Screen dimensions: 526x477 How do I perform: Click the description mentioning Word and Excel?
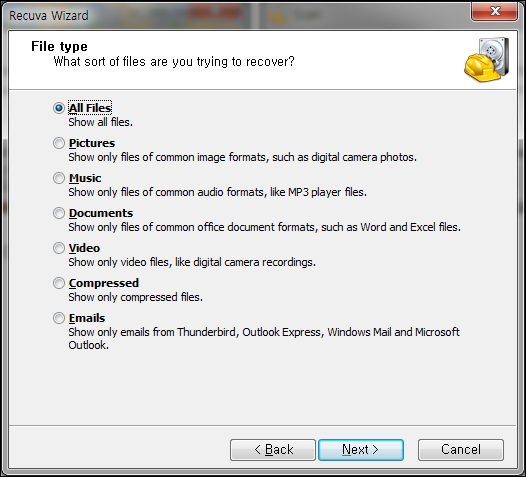point(264,227)
